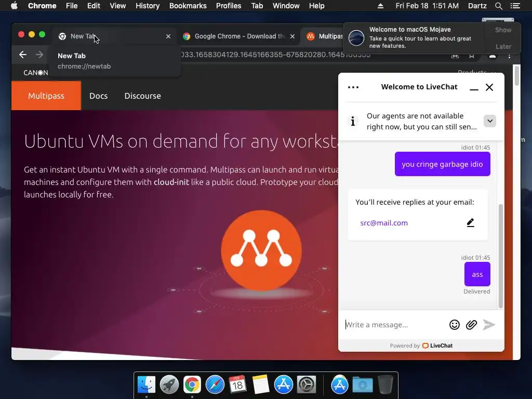Open Chrome three-dot menu

pyautogui.click(x=509, y=56)
